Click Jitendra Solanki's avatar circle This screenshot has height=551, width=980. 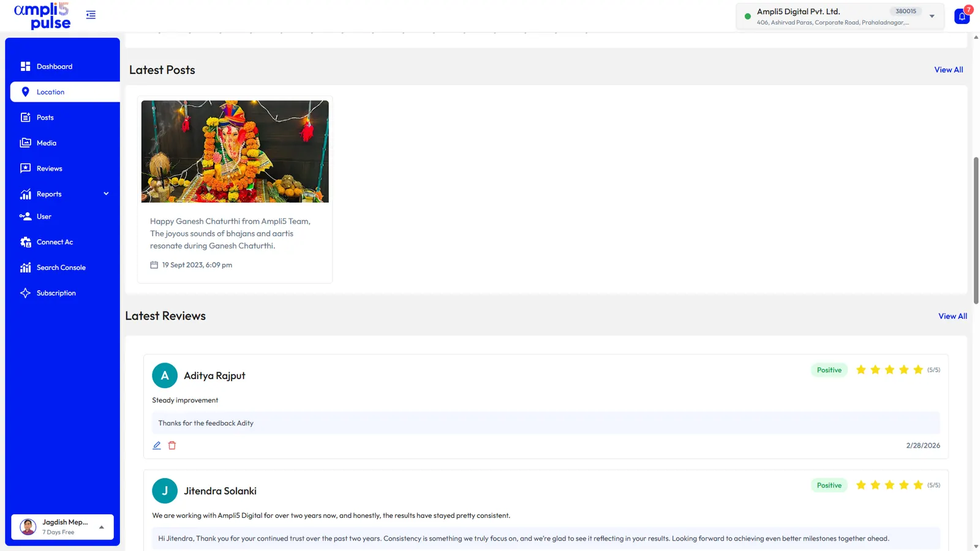click(165, 491)
